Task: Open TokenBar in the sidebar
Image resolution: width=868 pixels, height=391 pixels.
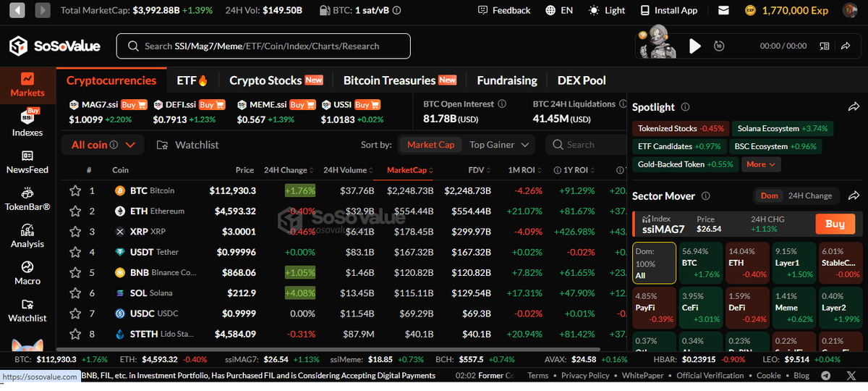Action: (x=27, y=199)
